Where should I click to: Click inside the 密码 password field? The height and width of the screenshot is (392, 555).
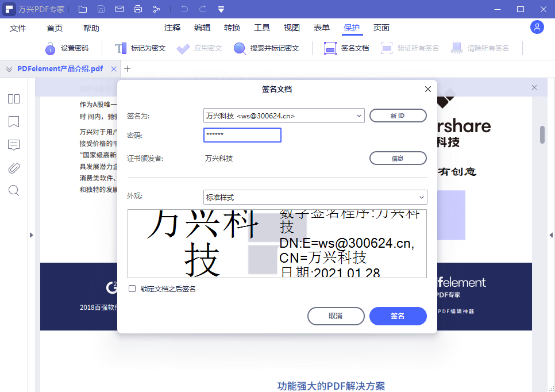click(x=242, y=135)
